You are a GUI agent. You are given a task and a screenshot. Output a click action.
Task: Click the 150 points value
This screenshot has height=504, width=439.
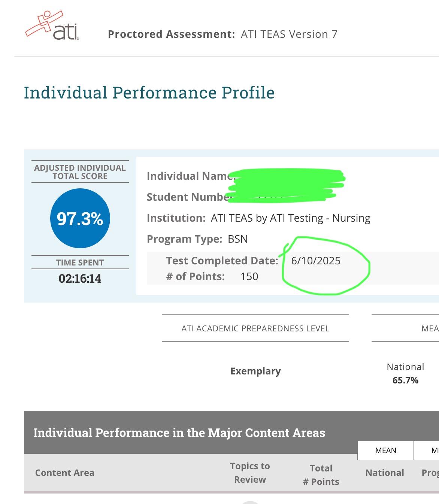pyautogui.click(x=249, y=276)
